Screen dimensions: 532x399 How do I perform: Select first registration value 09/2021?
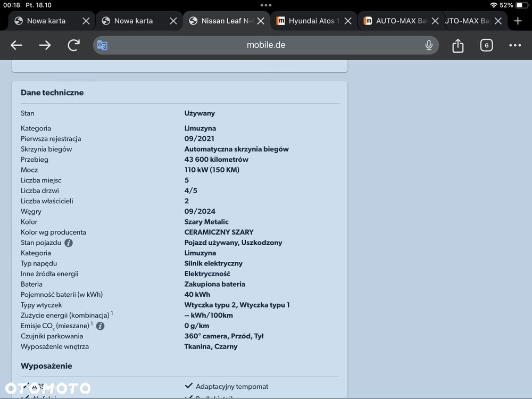tap(199, 138)
